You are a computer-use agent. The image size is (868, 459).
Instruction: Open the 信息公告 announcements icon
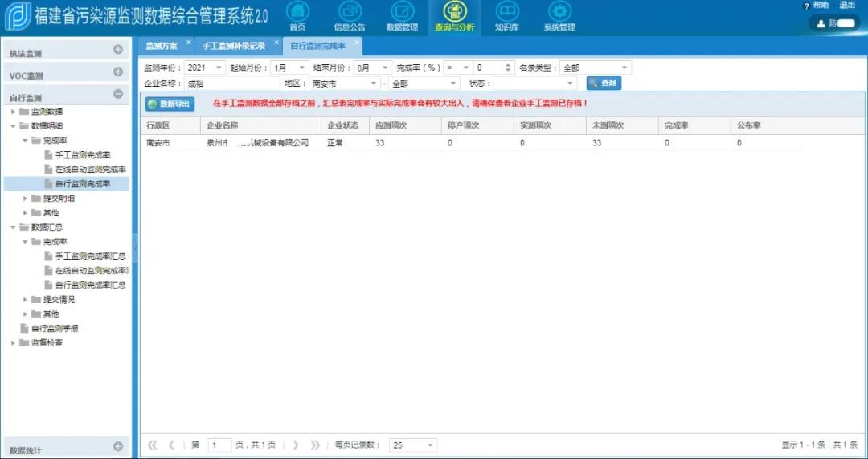[x=350, y=12]
